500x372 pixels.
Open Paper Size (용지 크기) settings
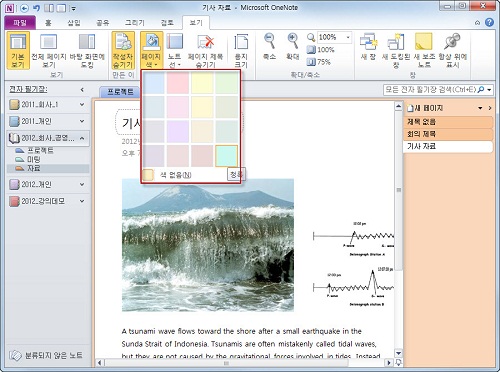point(241,50)
